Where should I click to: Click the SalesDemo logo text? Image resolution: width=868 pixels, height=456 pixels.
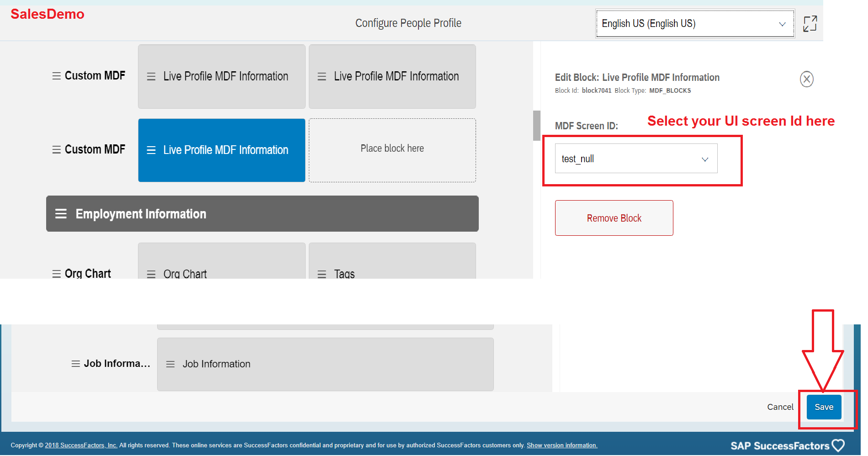pos(48,14)
